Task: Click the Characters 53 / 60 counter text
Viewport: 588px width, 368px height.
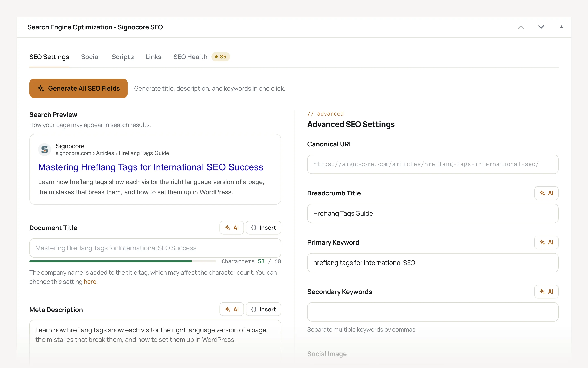Action: pyautogui.click(x=251, y=261)
